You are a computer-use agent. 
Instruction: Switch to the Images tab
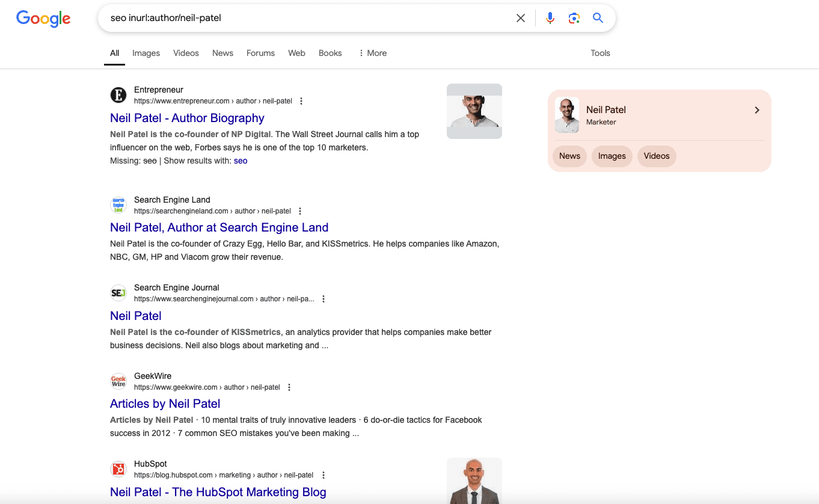point(146,53)
